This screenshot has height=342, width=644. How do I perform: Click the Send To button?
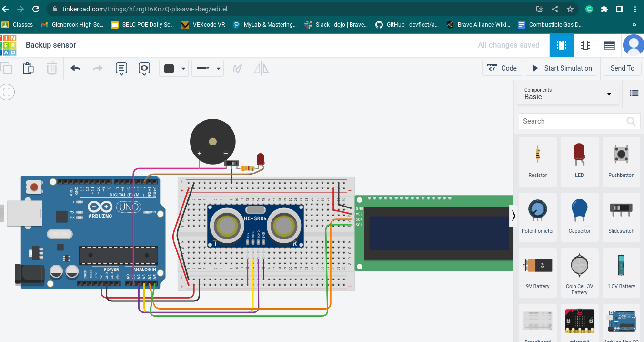pos(622,68)
